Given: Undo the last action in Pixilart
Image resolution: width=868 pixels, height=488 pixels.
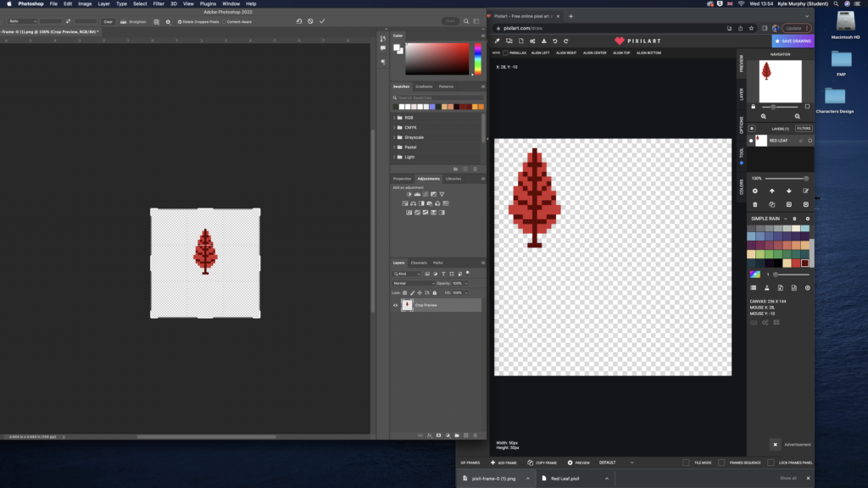Looking at the screenshot, I should click(554, 41).
